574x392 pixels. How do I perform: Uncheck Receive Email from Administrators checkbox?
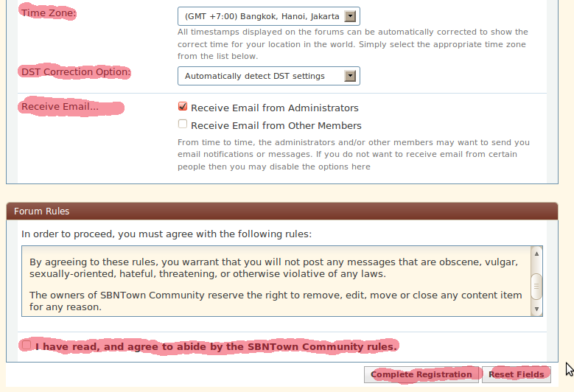[183, 108]
